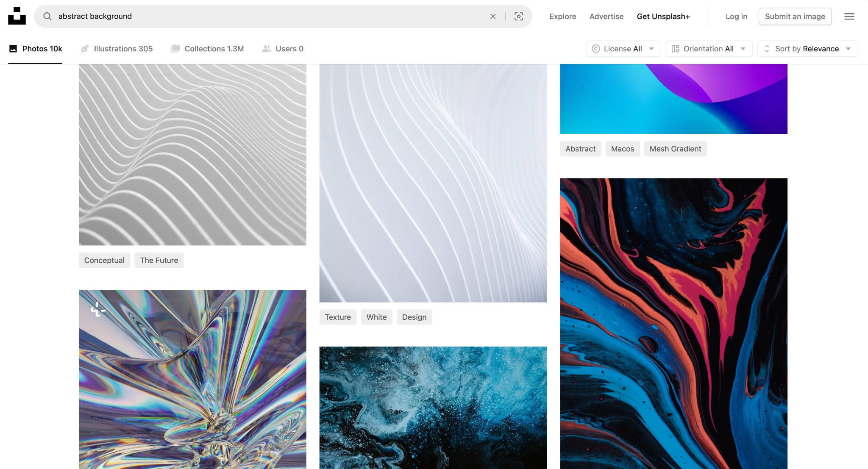Click the magnifying glass search icon
Screen dimensions: 868x469
tap(47, 16)
